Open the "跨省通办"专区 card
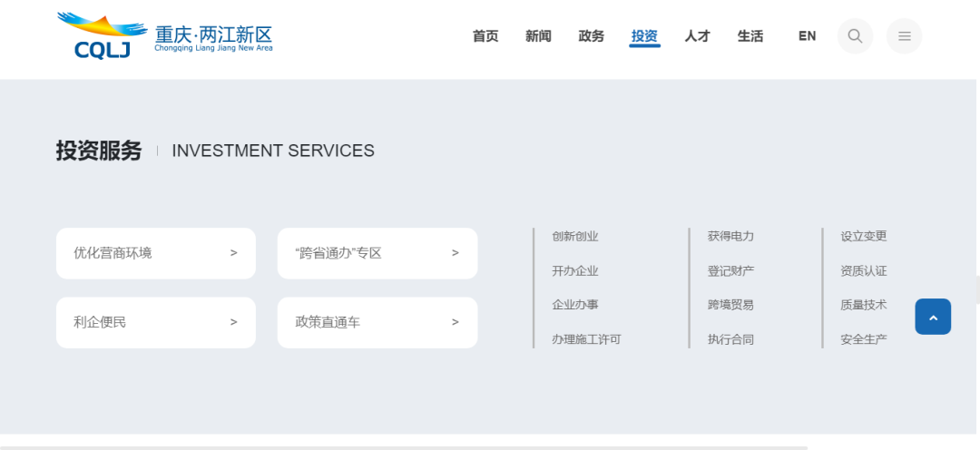Viewport: 980px width, 450px height. point(377,253)
